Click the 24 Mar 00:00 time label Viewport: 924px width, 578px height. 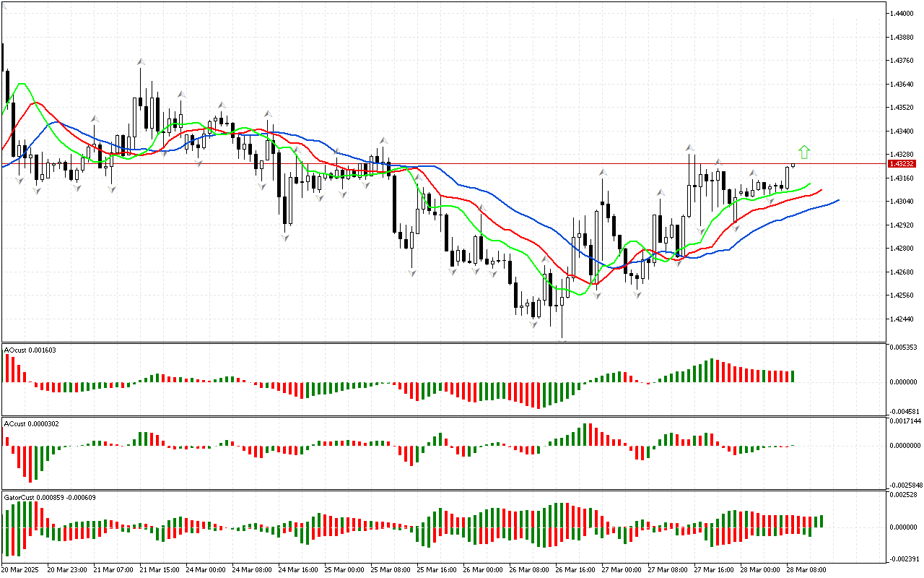click(x=206, y=570)
